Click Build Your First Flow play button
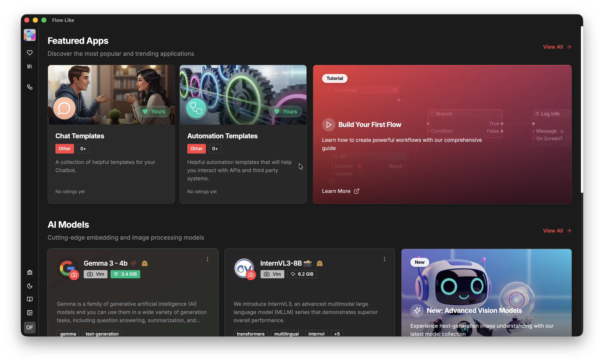 coord(328,125)
